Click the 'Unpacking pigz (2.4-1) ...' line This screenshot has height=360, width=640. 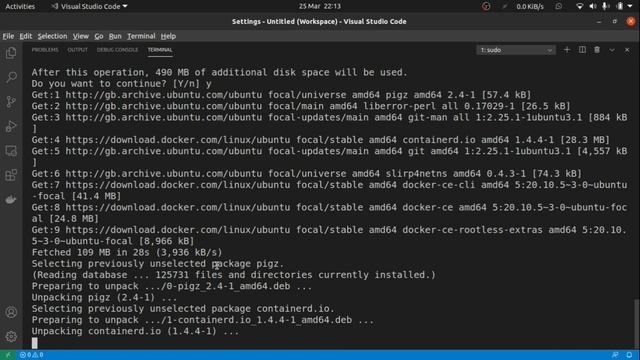104,297
